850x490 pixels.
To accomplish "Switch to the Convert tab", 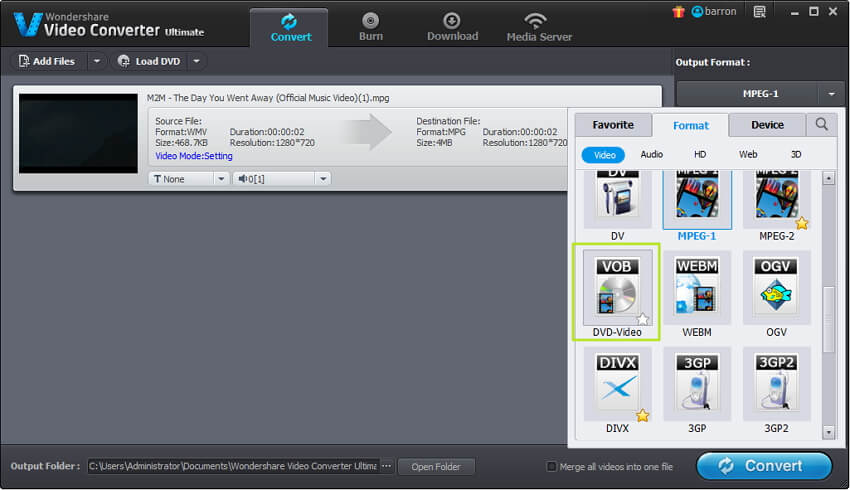I will pyautogui.click(x=289, y=28).
